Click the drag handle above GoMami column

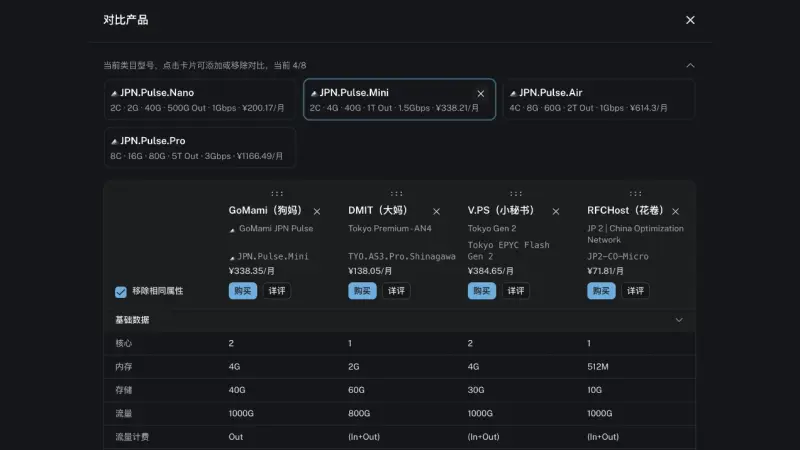pyautogui.click(x=277, y=193)
